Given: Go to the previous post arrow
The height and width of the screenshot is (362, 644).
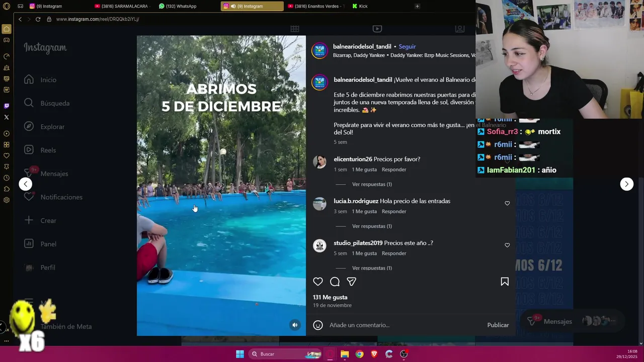Looking at the screenshot, I should click(26, 184).
